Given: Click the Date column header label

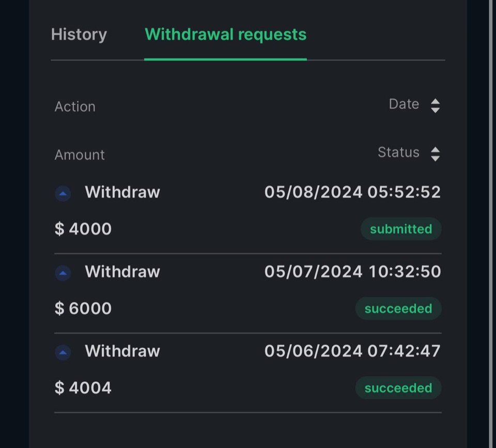Looking at the screenshot, I should click(x=404, y=104).
